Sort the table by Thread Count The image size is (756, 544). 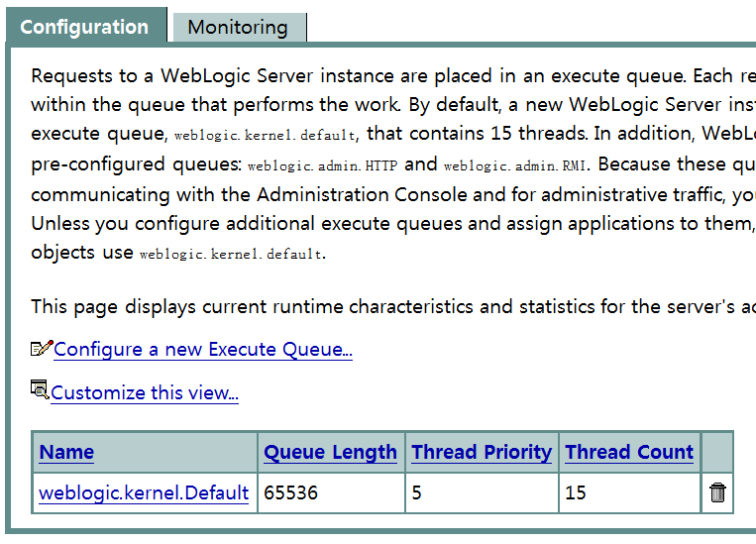(x=629, y=452)
